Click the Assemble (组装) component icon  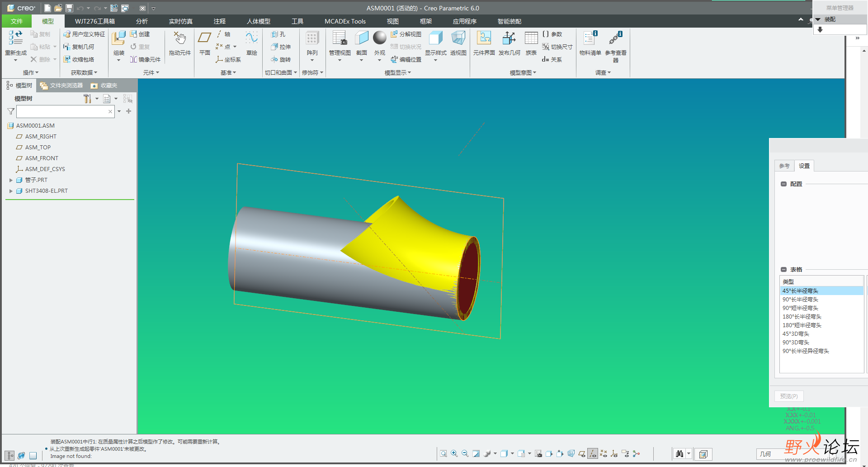click(x=119, y=38)
